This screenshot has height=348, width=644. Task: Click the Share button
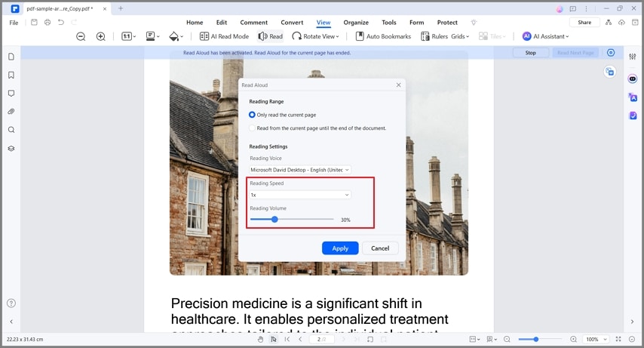584,23
